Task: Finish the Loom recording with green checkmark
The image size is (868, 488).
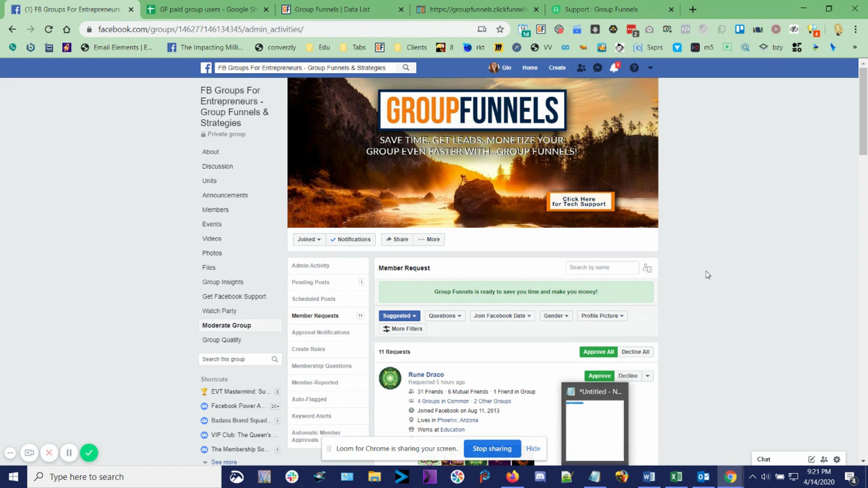Action: coord(89,453)
